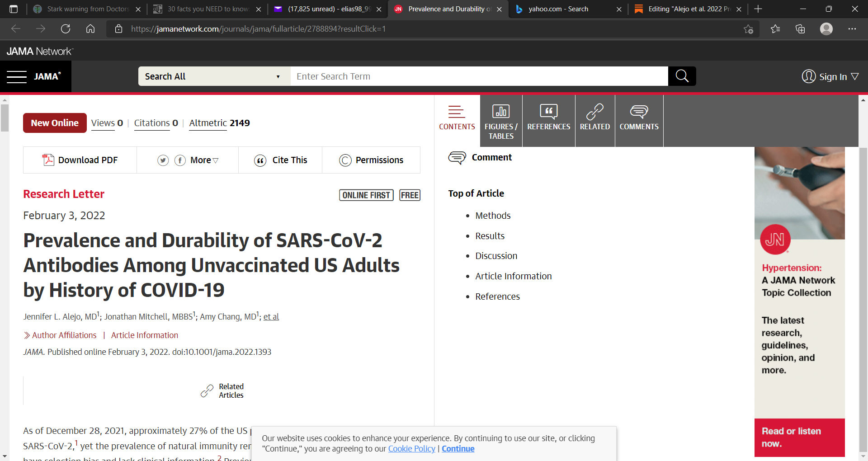This screenshot has height=461, width=868.
Task: Jump to Methods section
Action: point(493,216)
